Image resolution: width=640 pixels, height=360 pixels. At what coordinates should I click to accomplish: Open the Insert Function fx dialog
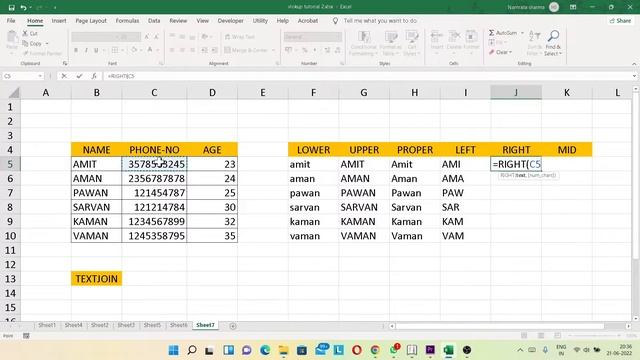(94, 76)
